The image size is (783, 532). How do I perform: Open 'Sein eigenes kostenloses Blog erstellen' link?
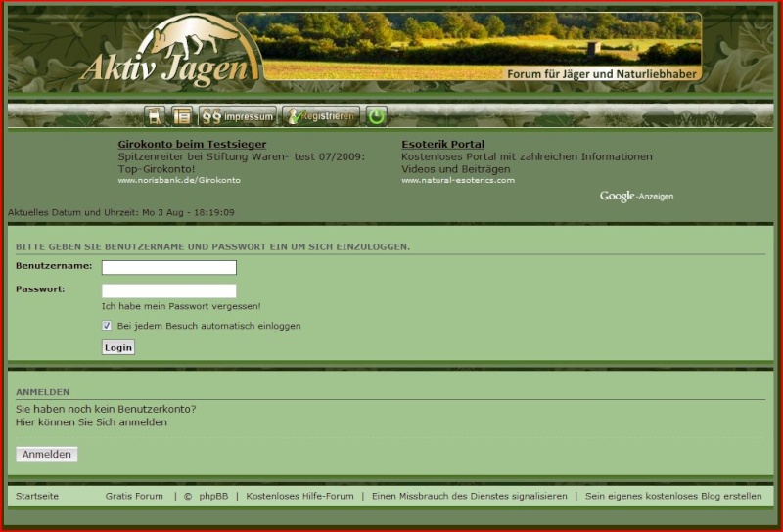(x=673, y=496)
